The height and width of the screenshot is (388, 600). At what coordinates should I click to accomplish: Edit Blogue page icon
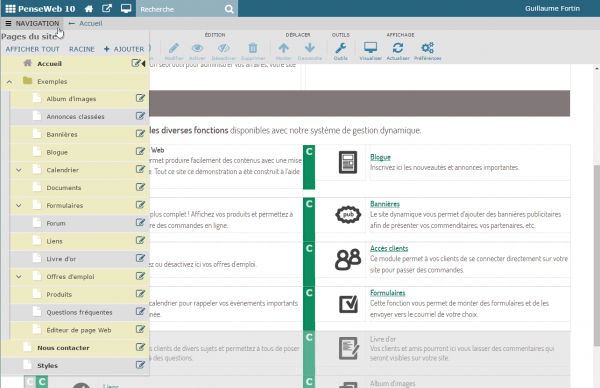click(x=140, y=152)
